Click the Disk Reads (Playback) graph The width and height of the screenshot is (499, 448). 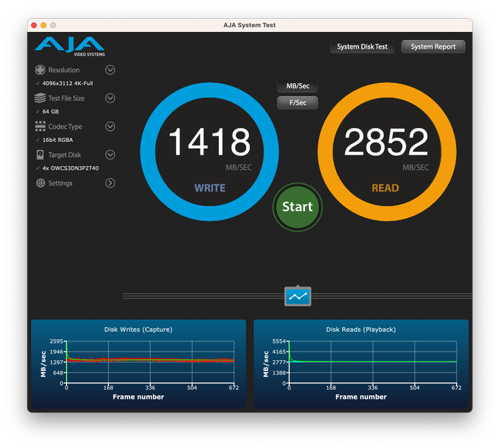373,363
